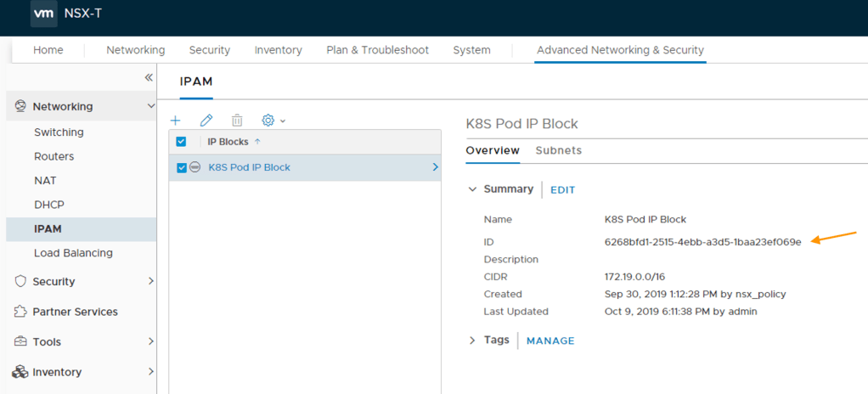The image size is (868, 394).
Task: Collapse the Networking sidebar section
Action: tap(151, 106)
